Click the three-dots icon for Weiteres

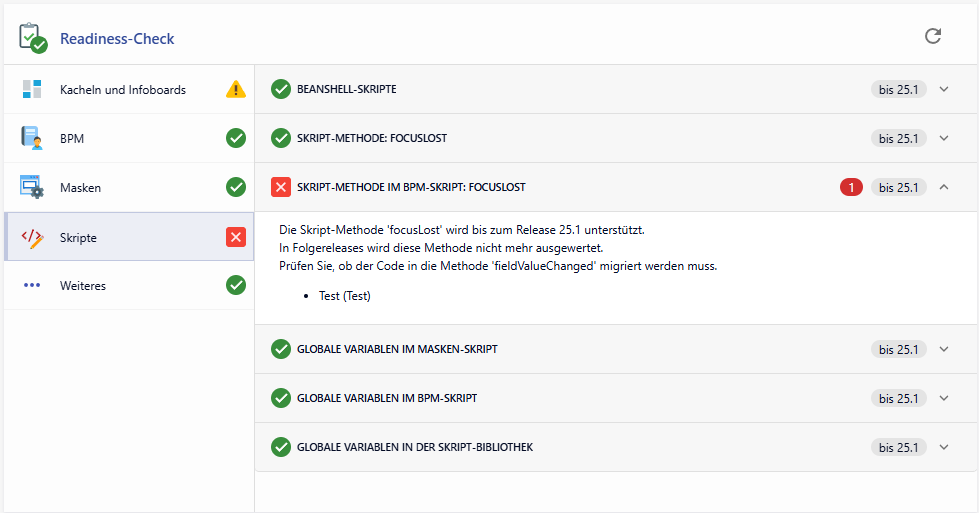coord(32,285)
